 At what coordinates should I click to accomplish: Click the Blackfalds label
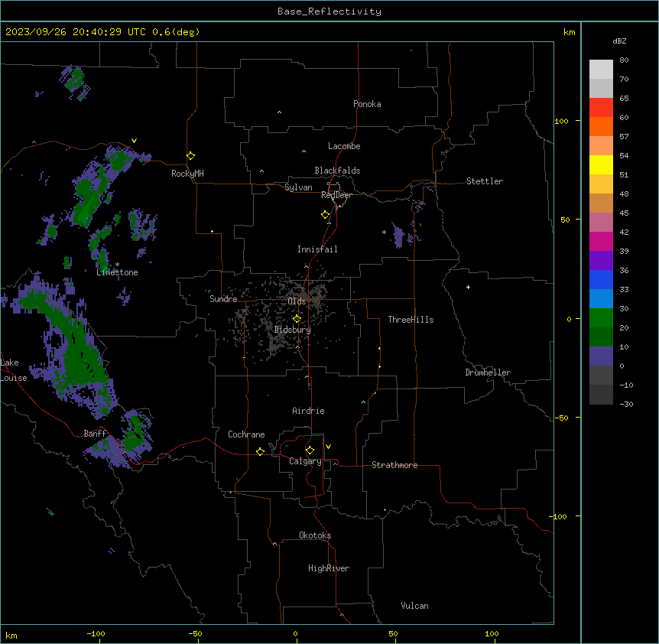(x=337, y=171)
